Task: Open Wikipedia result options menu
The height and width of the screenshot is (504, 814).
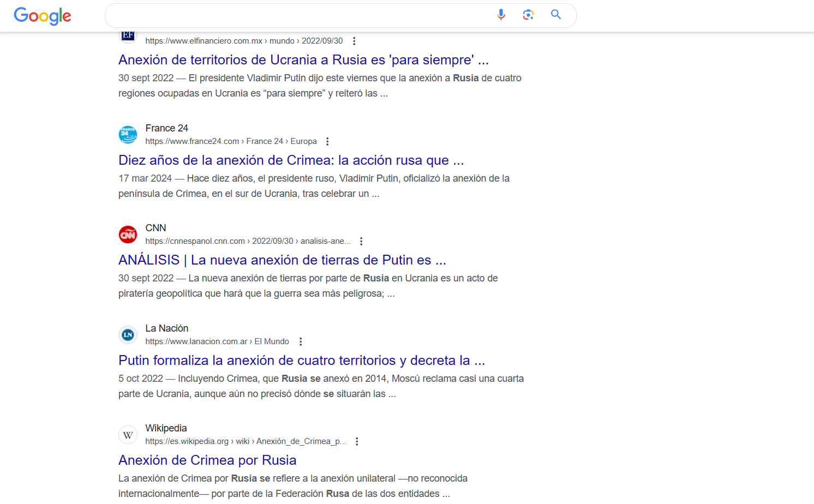Action: click(x=357, y=441)
